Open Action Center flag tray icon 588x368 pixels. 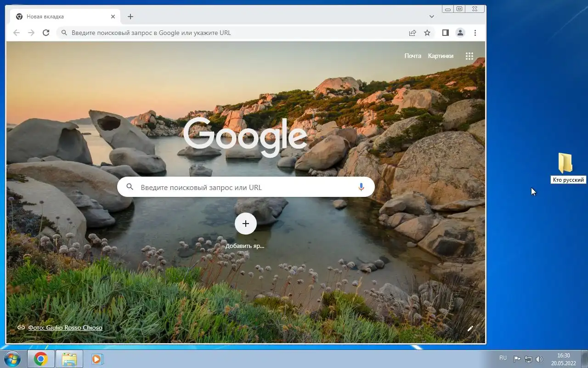(x=517, y=359)
